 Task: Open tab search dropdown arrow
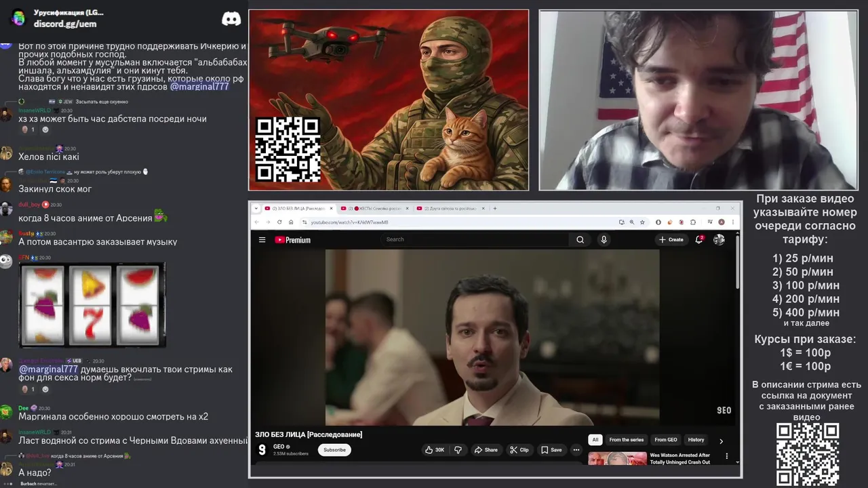(x=256, y=208)
